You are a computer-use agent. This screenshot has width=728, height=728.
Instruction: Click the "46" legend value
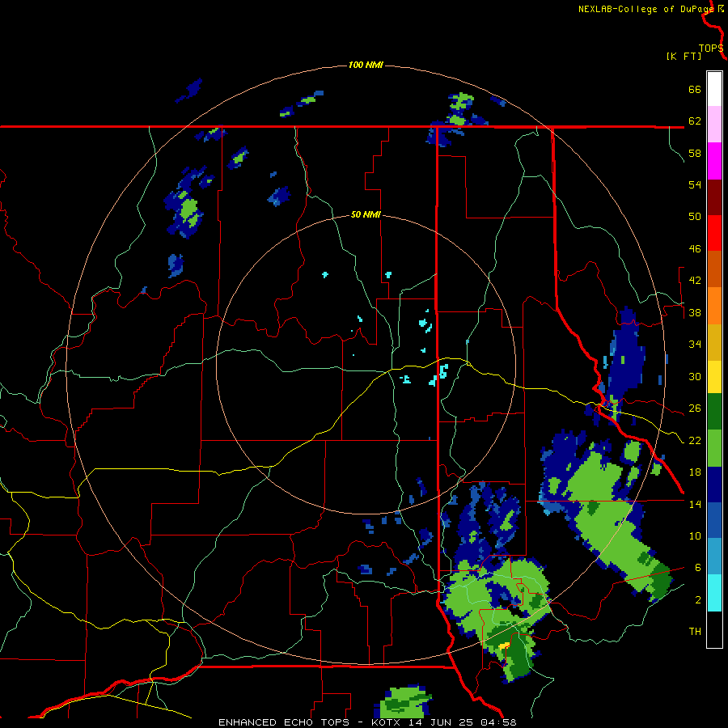point(695,249)
